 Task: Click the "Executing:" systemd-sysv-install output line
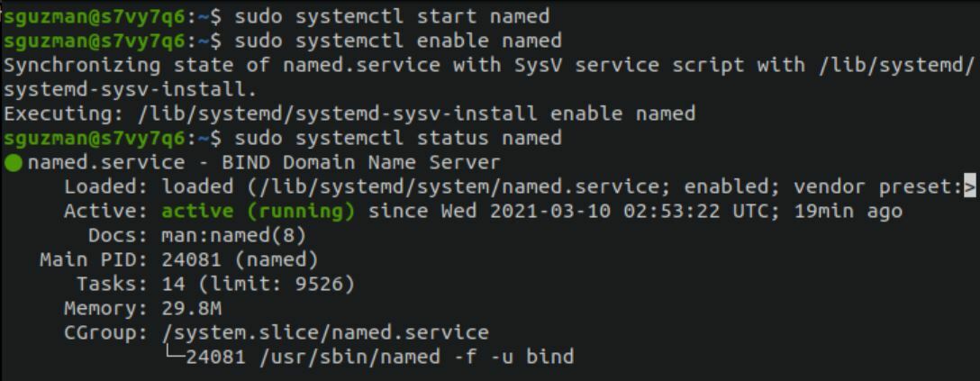pos(349,113)
